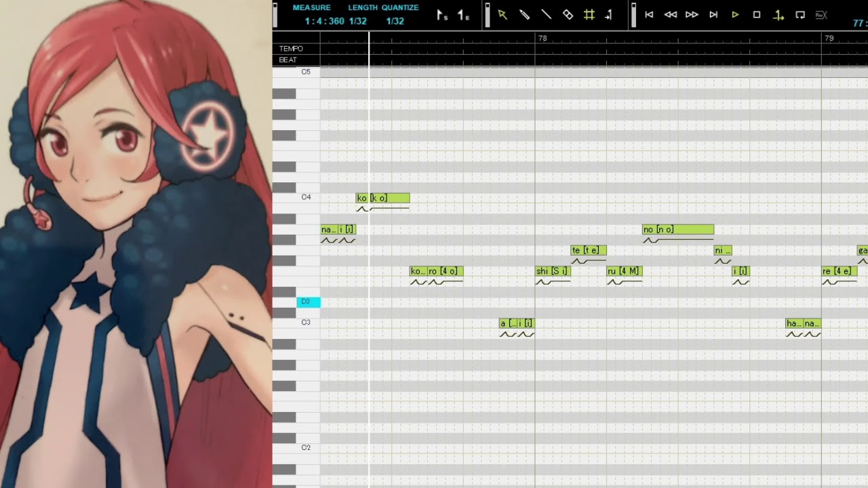Fast forward the playback position
Image resolution: width=868 pixels, height=488 pixels.
tap(692, 14)
